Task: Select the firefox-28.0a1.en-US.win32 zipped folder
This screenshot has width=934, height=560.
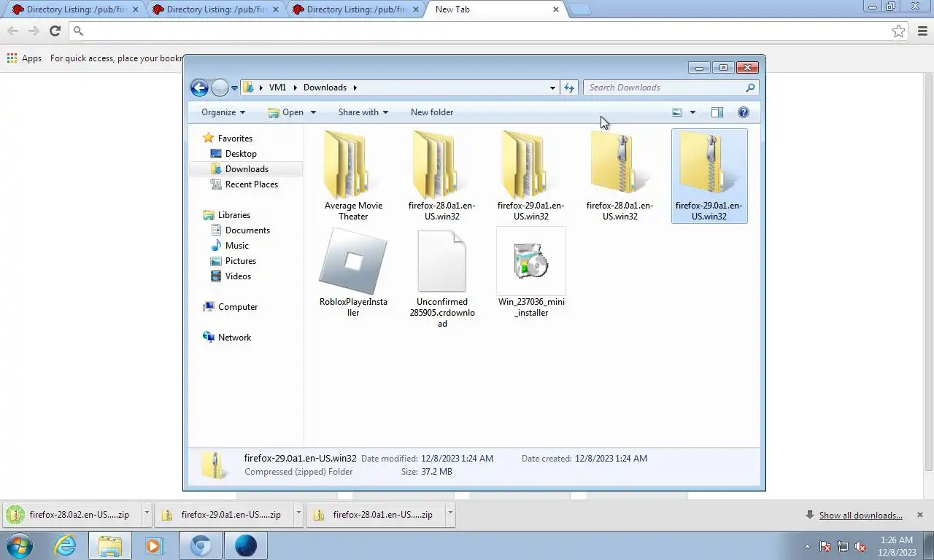Action: coord(620,175)
